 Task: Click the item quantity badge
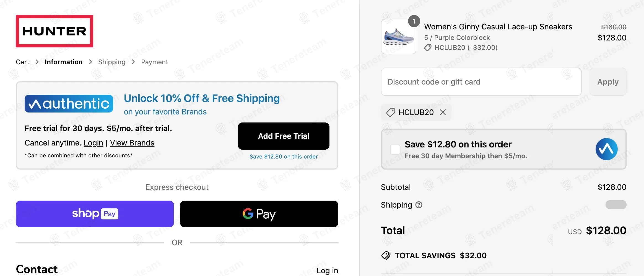[414, 21]
